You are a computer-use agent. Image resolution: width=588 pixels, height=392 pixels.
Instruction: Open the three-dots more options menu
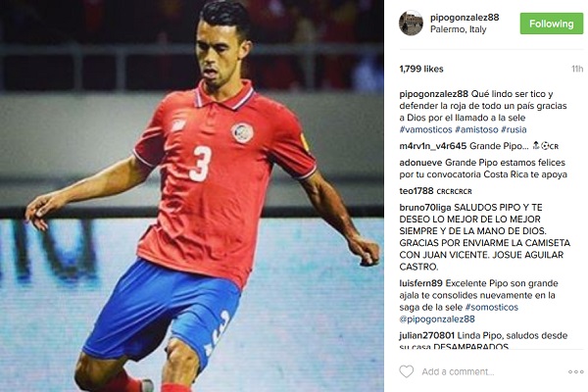575,371
